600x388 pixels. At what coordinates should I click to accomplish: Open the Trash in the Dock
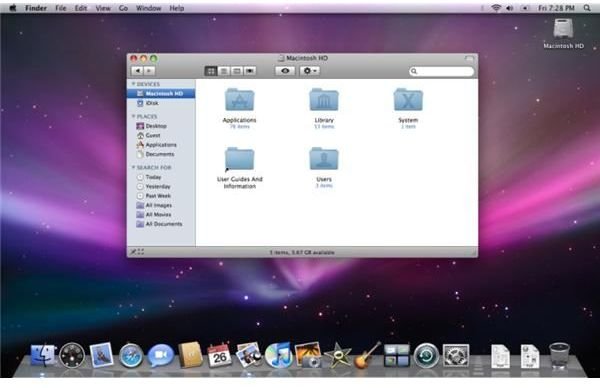pos(559,355)
